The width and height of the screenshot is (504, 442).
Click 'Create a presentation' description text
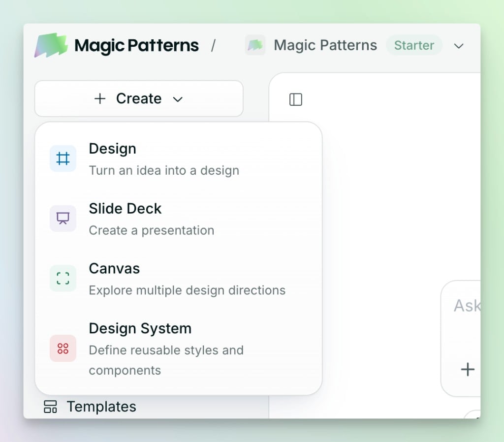pos(152,230)
